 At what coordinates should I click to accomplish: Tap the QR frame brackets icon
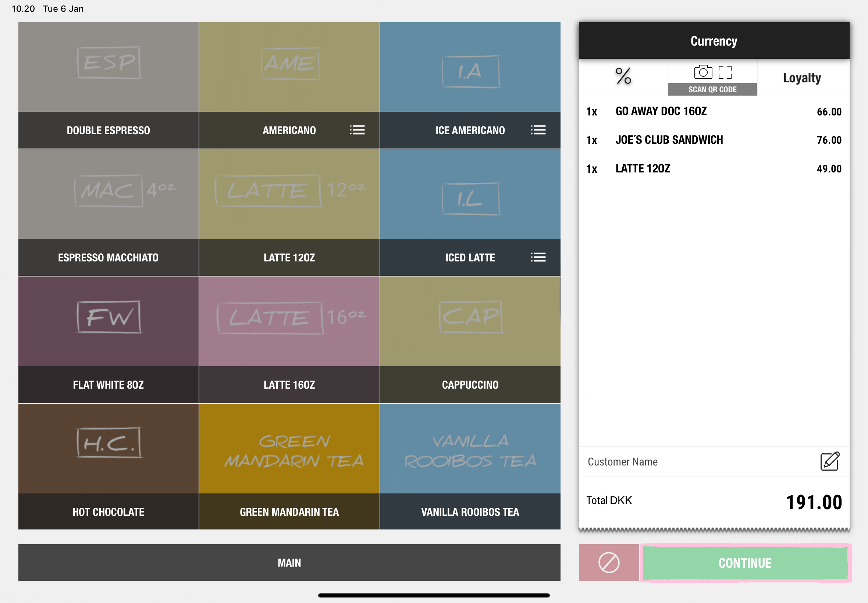tap(725, 72)
